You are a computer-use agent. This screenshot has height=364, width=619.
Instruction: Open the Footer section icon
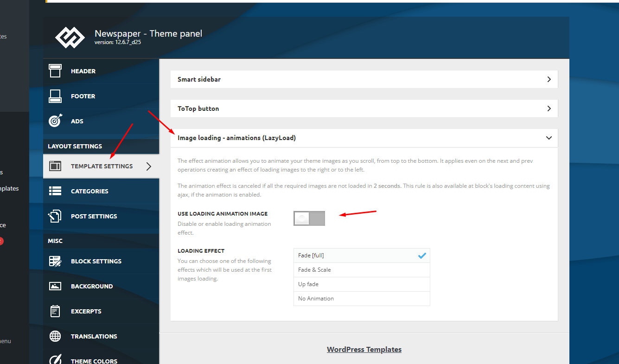tap(55, 96)
